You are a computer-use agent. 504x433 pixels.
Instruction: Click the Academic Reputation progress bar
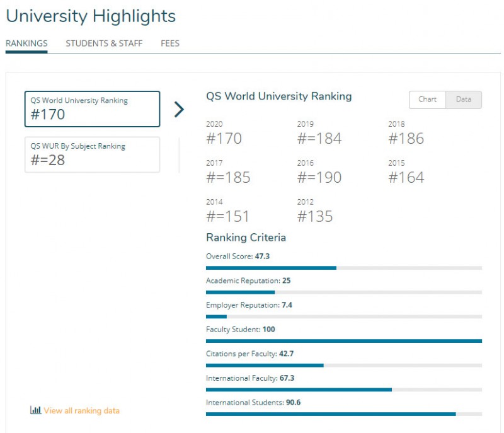pyautogui.click(x=344, y=292)
